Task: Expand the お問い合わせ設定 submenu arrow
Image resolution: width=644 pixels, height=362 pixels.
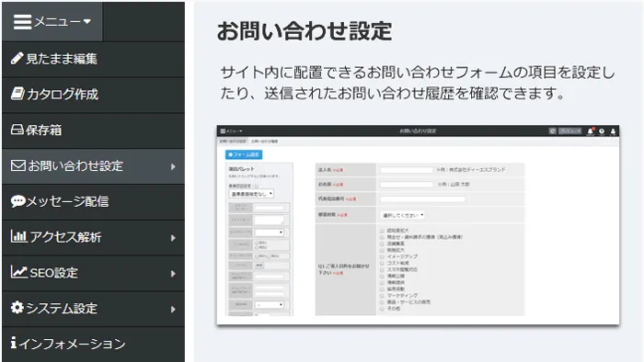Action: (x=173, y=166)
